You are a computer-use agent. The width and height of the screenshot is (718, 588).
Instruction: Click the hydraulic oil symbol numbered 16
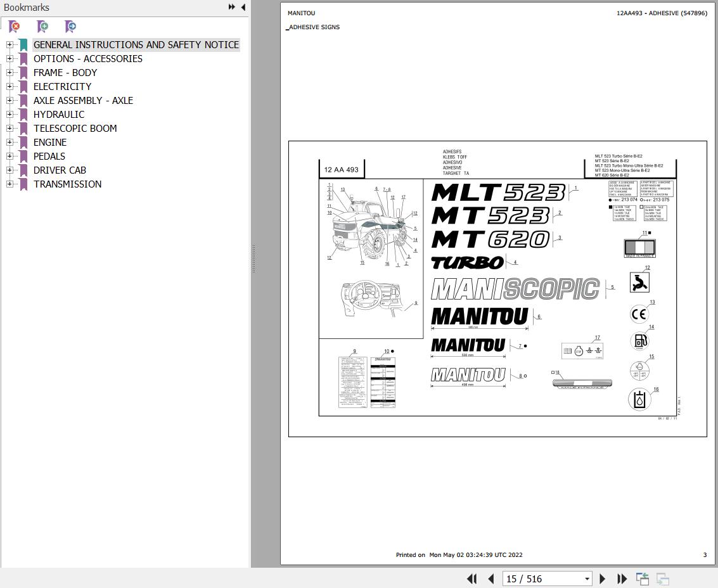(639, 399)
